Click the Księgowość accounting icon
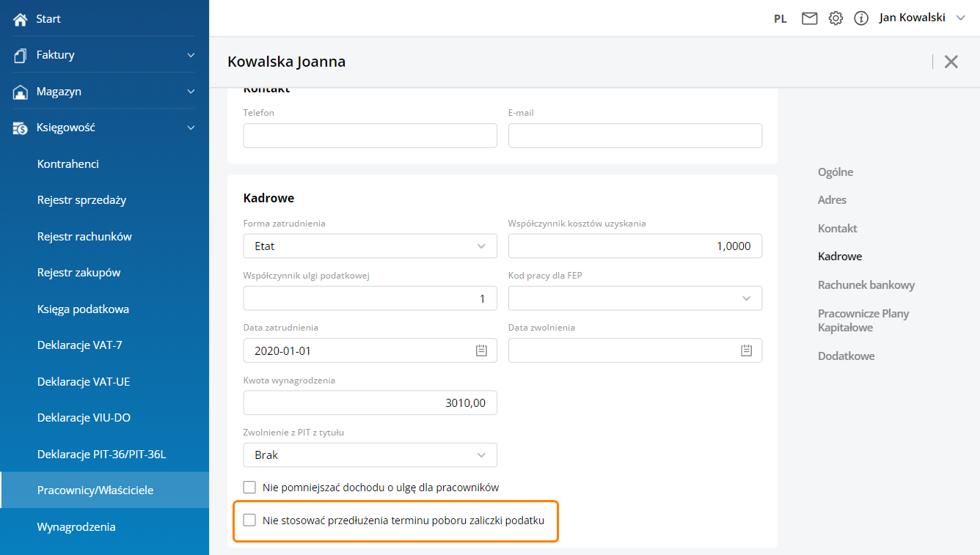Screen dimensions: 980x555 pos(21,128)
